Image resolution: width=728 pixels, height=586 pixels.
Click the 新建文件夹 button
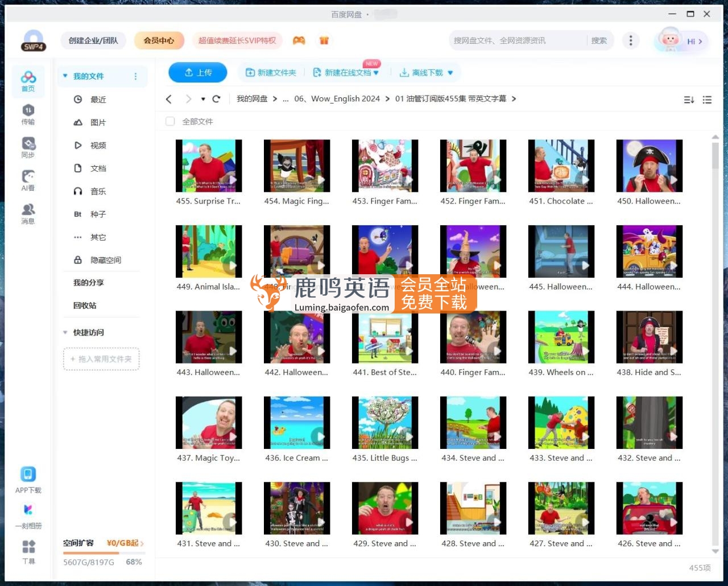point(271,73)
